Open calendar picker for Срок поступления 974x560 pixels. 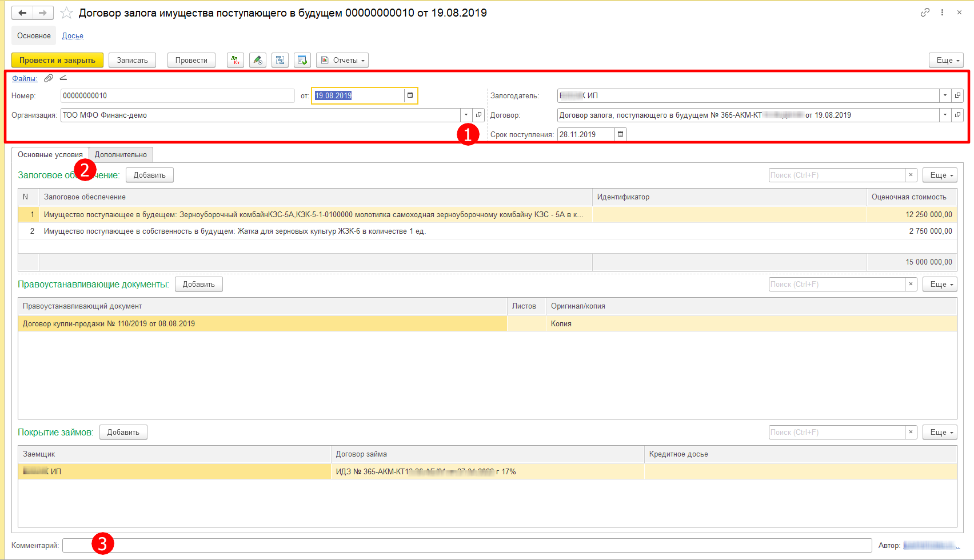tap(620, 134)
